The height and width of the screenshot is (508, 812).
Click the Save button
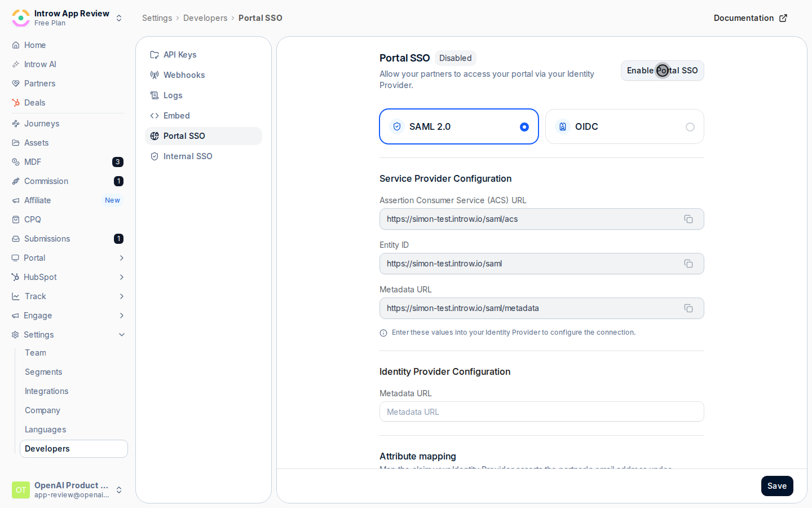[x=777, y=486]
